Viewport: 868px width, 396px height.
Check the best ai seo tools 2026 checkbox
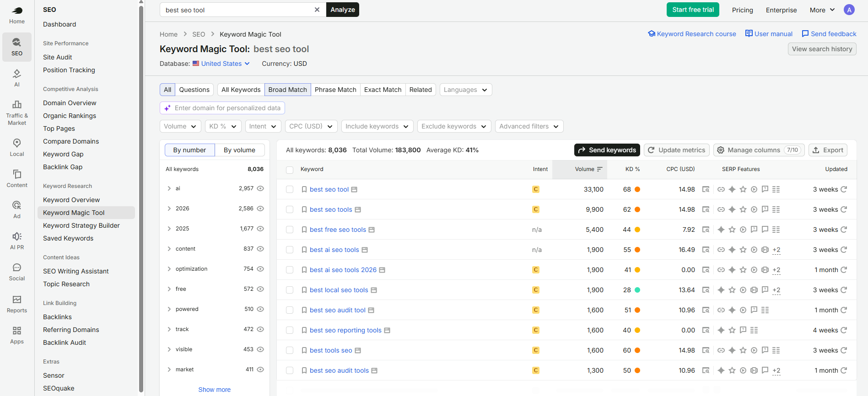tap(290, 270)
